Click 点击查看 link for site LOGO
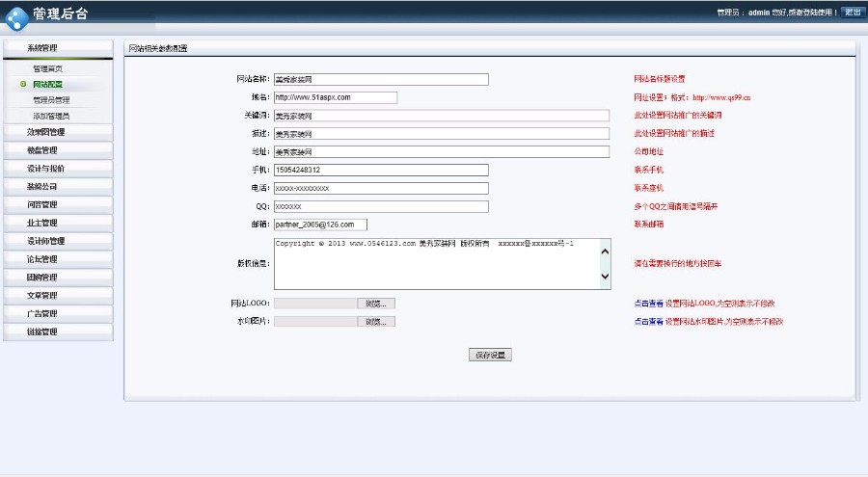 (648, 304)
